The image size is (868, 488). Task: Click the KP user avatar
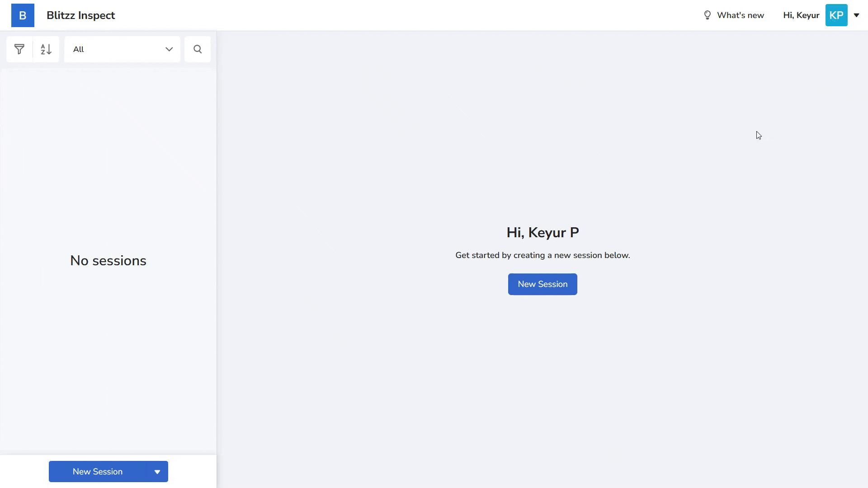(x=836, y=15)
